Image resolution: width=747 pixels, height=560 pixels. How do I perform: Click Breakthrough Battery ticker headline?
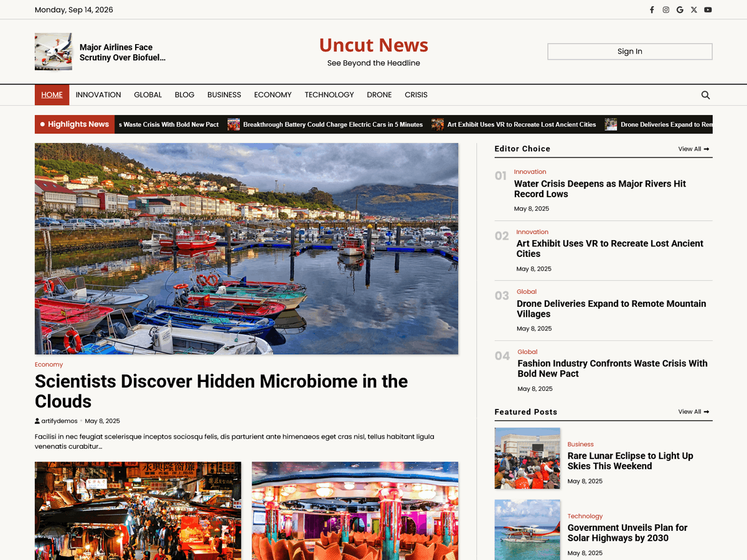click(x=333, y=124)
